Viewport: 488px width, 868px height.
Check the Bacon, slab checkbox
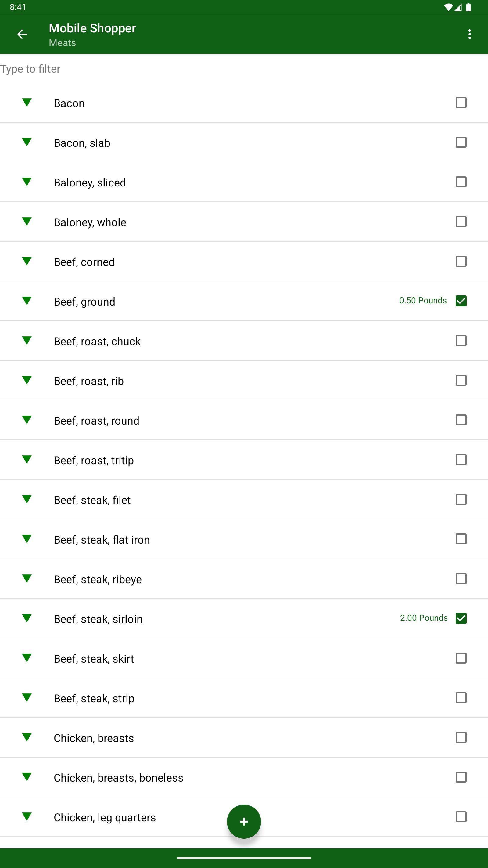461,142
